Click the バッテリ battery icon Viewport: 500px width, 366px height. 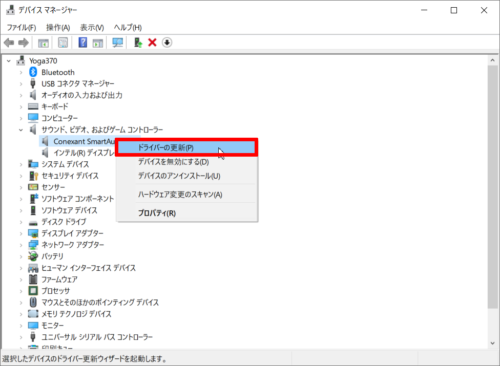[x=33, y=256]
